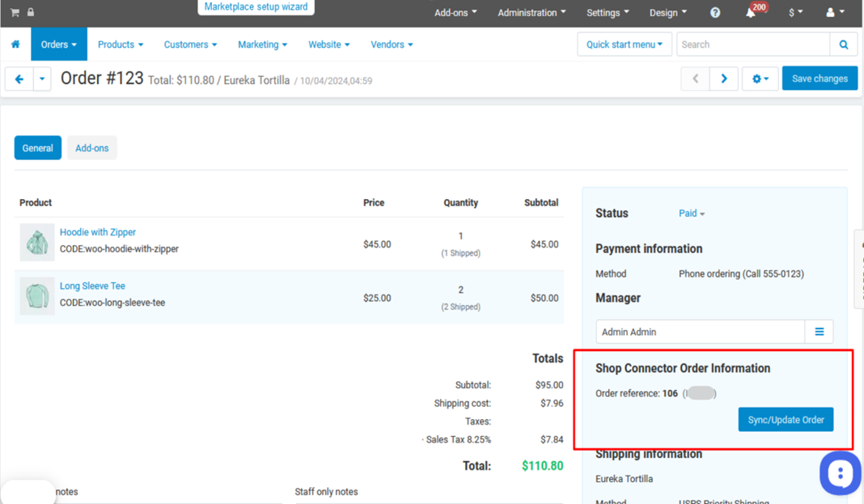This screenshot has width=864, height=504.
Task: Open the chat support widget
Action: tap(840, 472)
